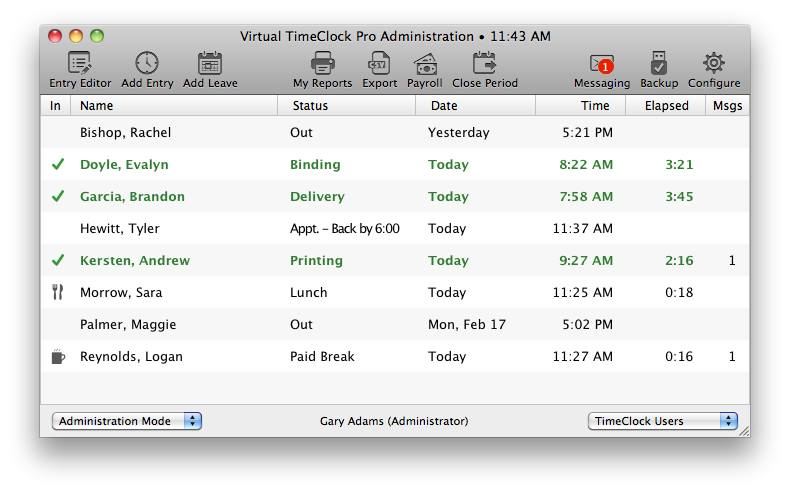790x492 pixels.
Task: Click lunch fork icon for Morrow, Sara
Action: tap(58, 292)
